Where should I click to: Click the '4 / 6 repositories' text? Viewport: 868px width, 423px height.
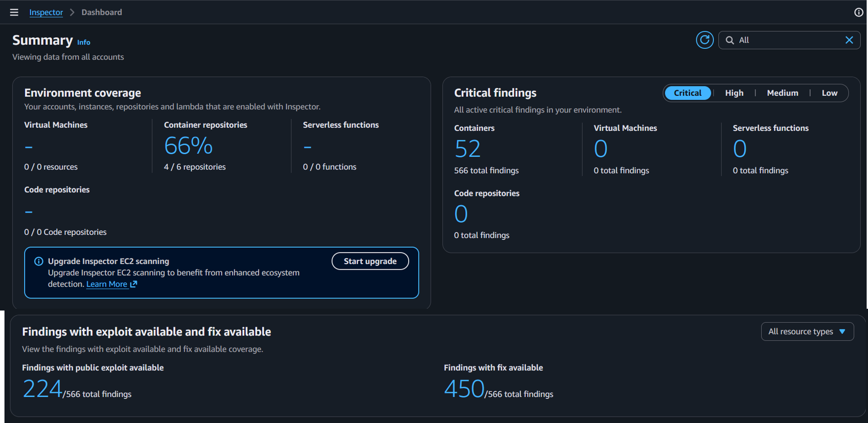(x=195, y=167)
